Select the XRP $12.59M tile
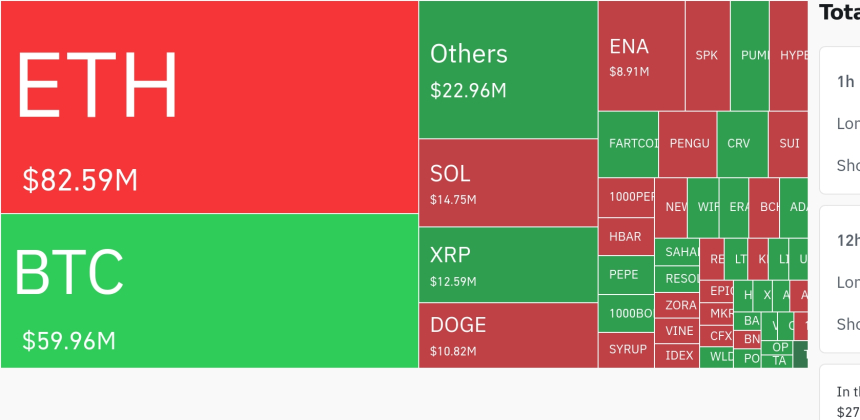The height and width of the screenshot is (420, 860). [x=508, y=264]
